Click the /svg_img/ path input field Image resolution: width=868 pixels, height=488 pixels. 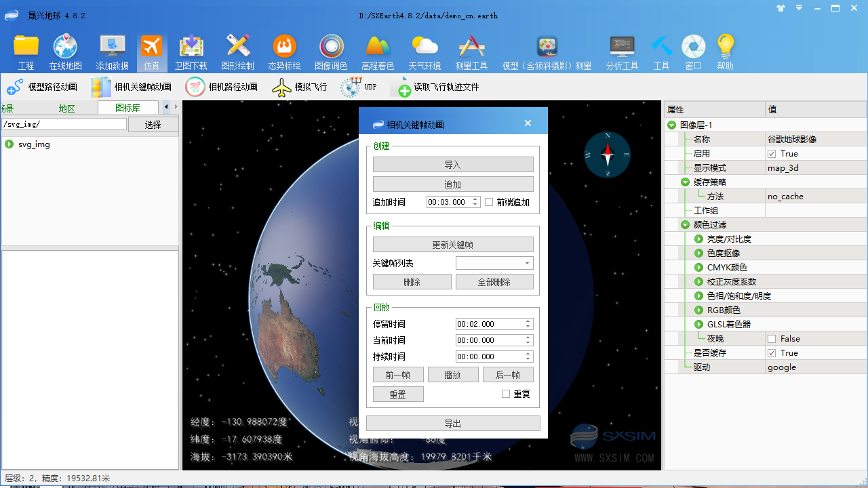(x=63, y=124)
